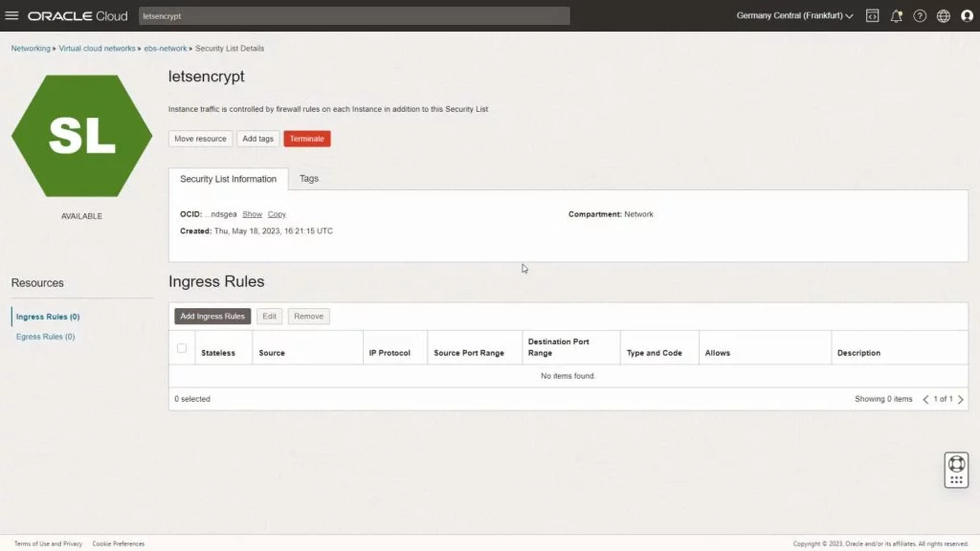980x551 pixels.
Task: Click the Remove ingress rule button
Action: pos(309,316)
